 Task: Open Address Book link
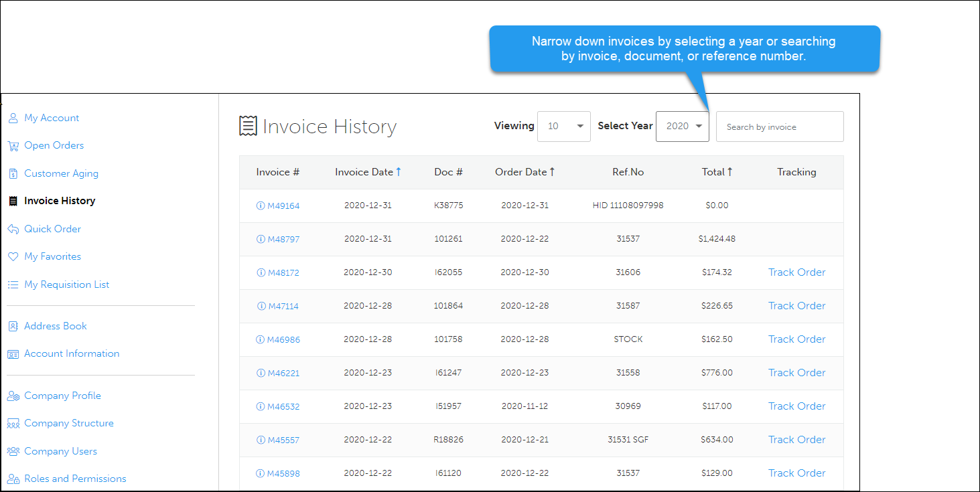[x=56, y=327]
